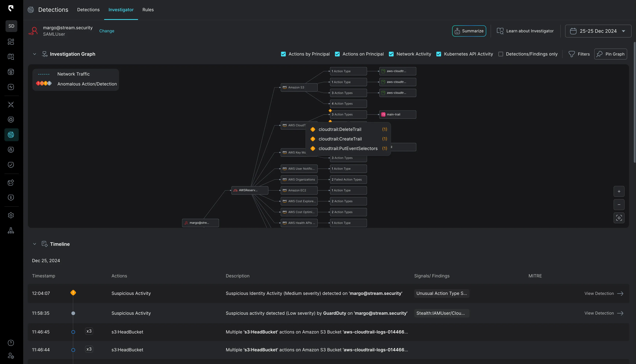Click the Summarize button
Screen dimensions: 636x364
tap(469, 31)
